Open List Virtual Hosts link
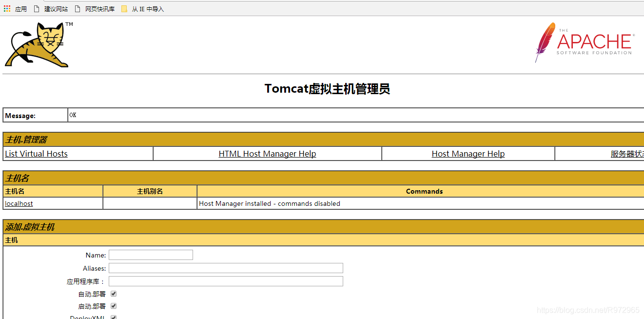 pos(36,154)
